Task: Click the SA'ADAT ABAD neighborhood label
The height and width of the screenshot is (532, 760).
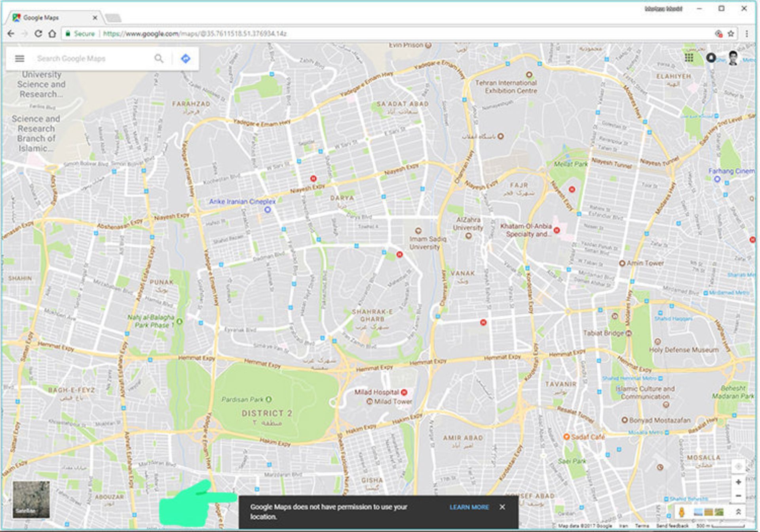Action: tap(403, 104)
